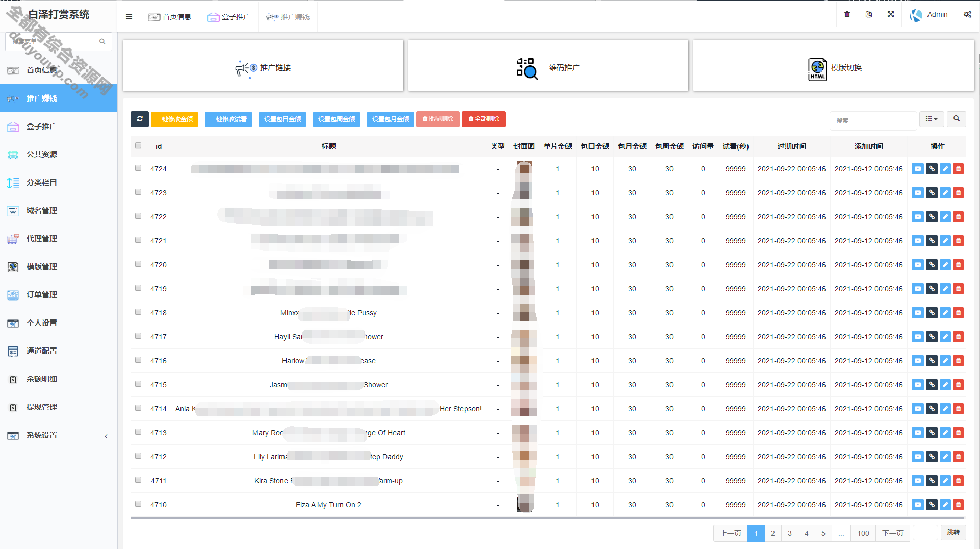Check the checkbox for row 4721
The image size is (980, 549).
pyautogui.click(x=138, y=240)
